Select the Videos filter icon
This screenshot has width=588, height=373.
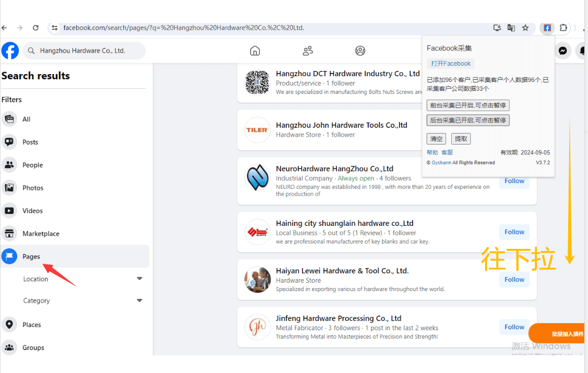[9, 210]
